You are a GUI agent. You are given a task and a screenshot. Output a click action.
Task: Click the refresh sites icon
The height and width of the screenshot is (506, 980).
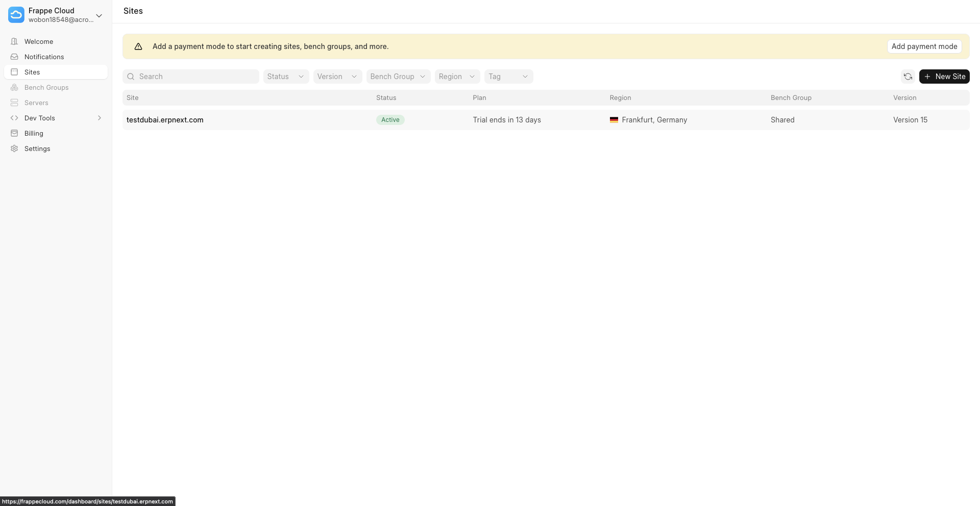tap(908, 77)
